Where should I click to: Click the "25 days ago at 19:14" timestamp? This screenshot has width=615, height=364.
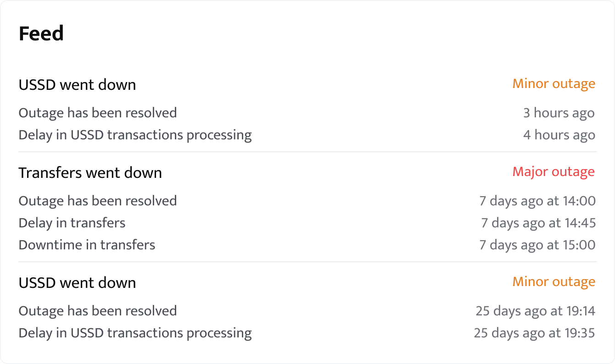[x=535, y=311]
